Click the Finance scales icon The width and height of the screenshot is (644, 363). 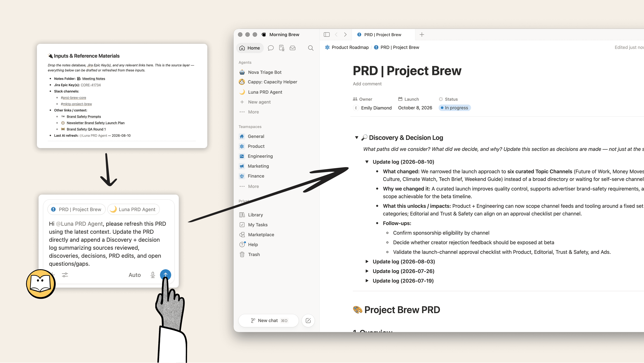pyautogui.click(x=242, y=176)
